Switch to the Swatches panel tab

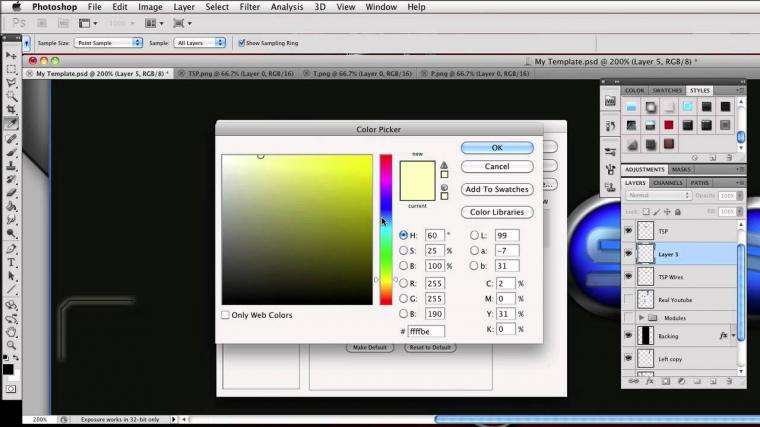[x=667, y=91]
